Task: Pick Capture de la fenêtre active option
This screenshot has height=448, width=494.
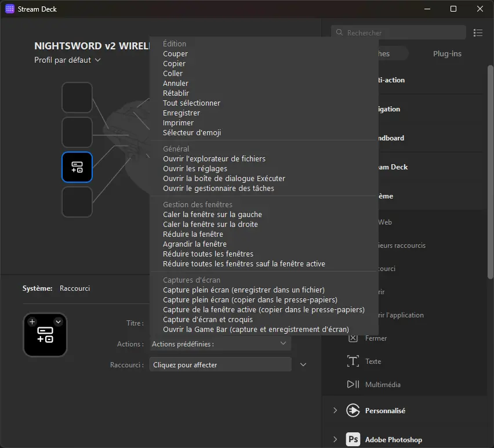Action: tap(264, 310)
